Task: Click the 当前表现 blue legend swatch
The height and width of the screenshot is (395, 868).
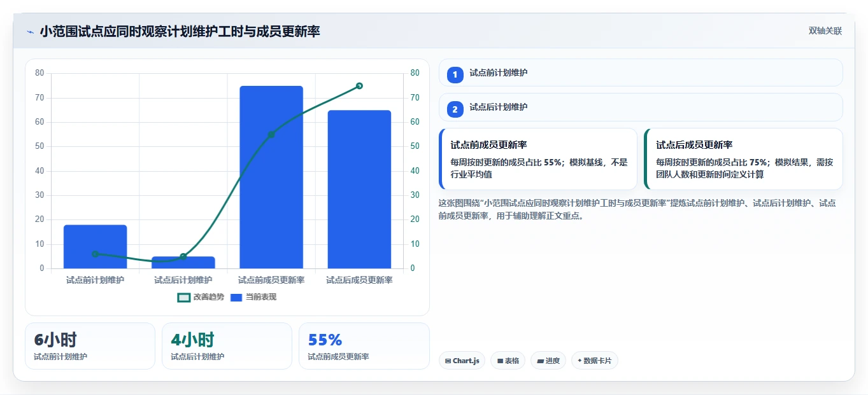Action: point(236,297)
